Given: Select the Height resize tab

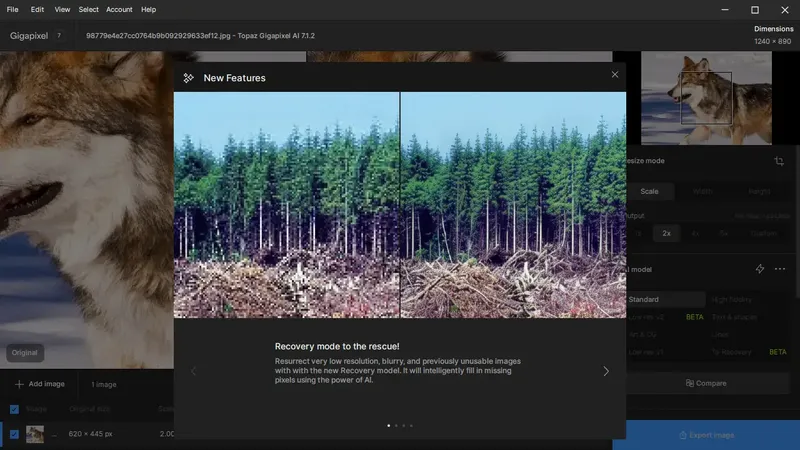Looking at the screenshot, I should pos(759,191).
